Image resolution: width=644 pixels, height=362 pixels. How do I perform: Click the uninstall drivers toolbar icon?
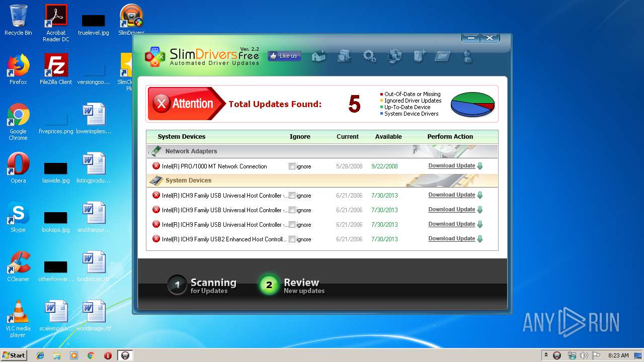(x=344, y=56)
